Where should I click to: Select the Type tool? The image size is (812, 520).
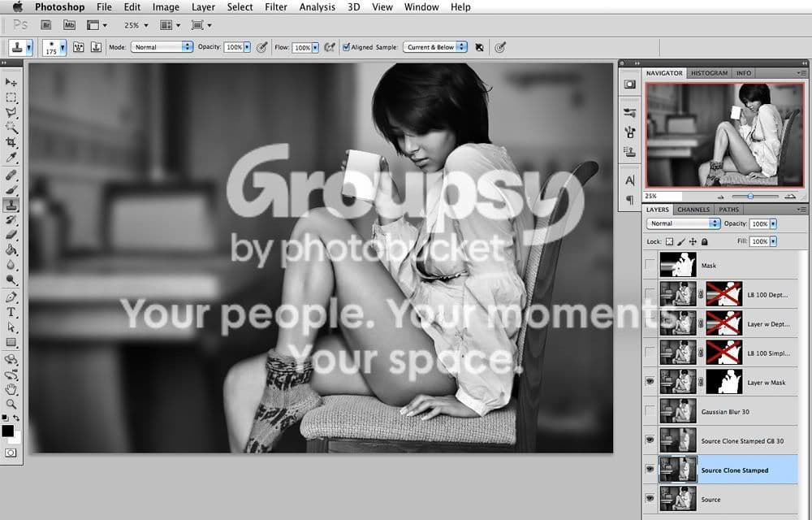tap(11, 312)
